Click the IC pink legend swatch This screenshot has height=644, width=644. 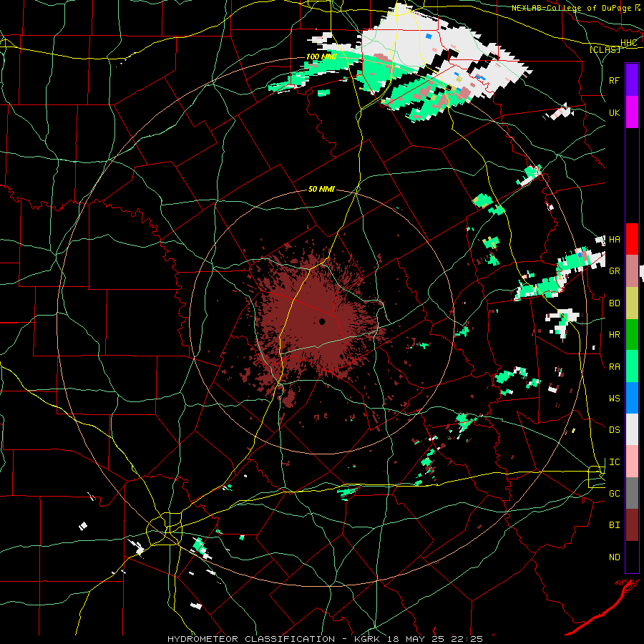click(632, 462)
